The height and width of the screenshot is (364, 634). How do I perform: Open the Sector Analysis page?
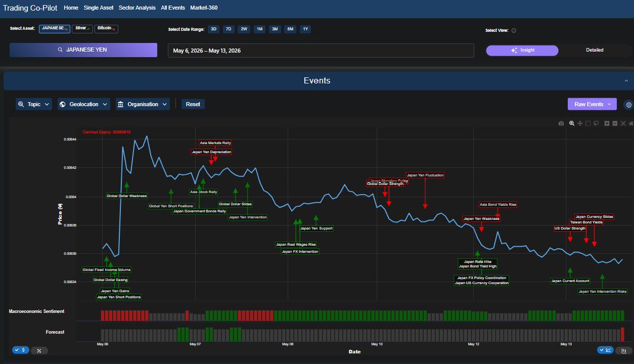pyautogui.click(x=137, y=8)
